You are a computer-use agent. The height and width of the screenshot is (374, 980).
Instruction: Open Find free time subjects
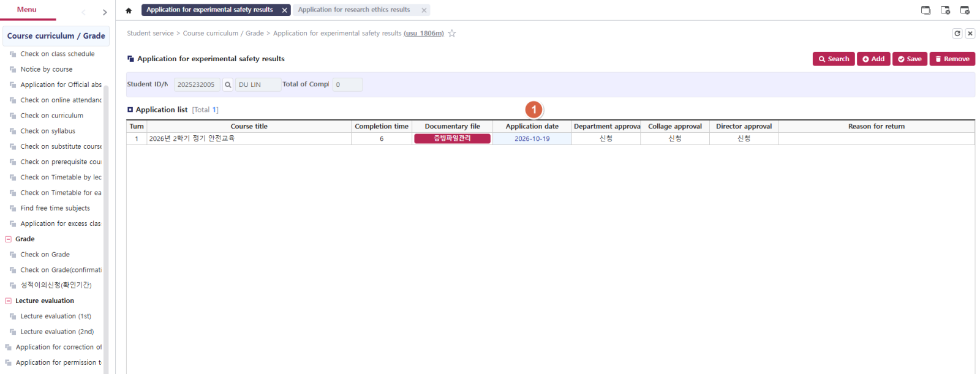[x=55, y=208]
